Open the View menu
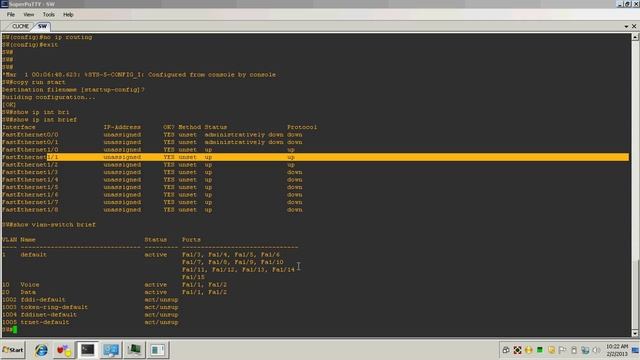640x360 pixels. 29,14
